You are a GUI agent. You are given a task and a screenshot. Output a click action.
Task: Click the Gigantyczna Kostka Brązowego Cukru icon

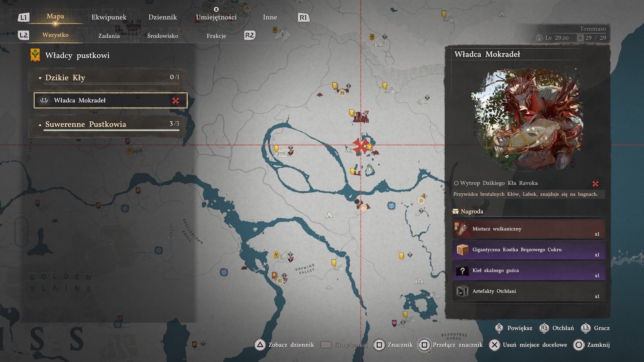click(x=462, y=250)
